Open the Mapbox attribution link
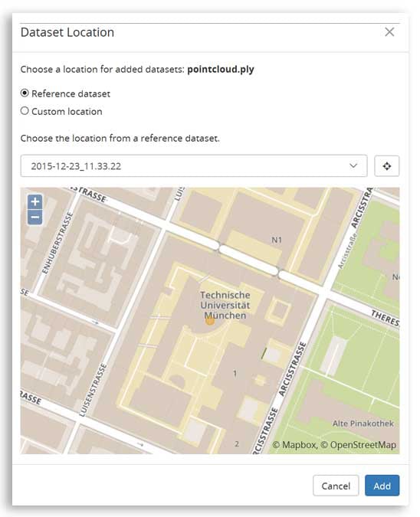 (294, 445)
